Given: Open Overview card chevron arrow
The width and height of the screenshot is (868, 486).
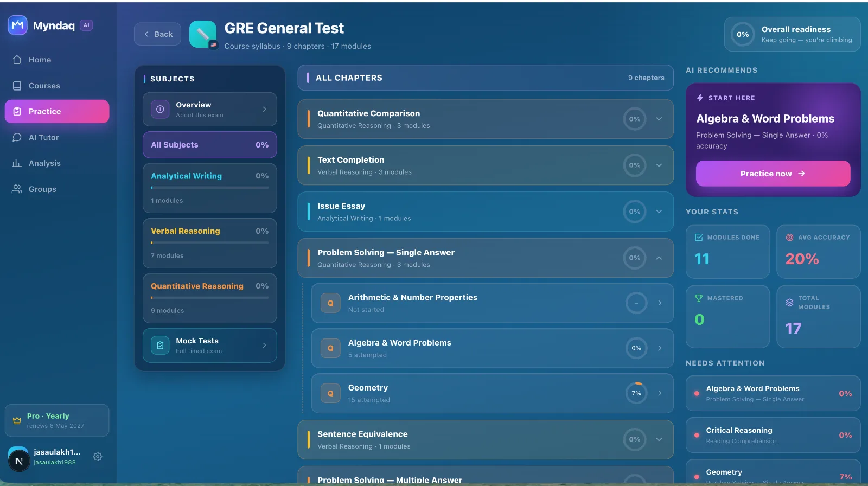Looking at the screenshot, I should (264, 109).
